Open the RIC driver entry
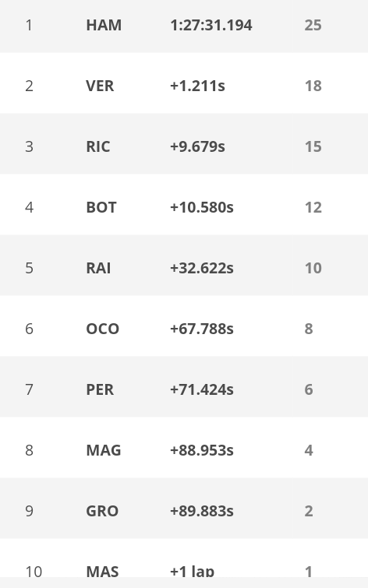Viewport: 368px width, 588px height. 98,146
